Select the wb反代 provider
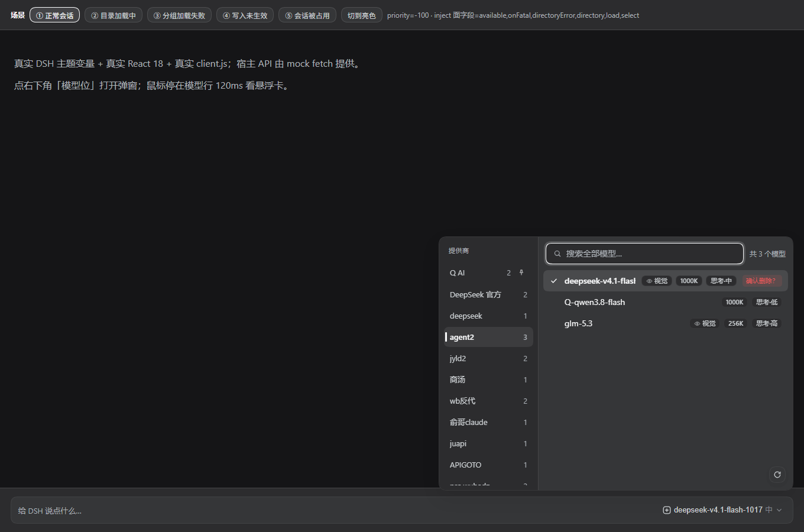This screenshot has height=532, width=804. click(x=488, y=401)
